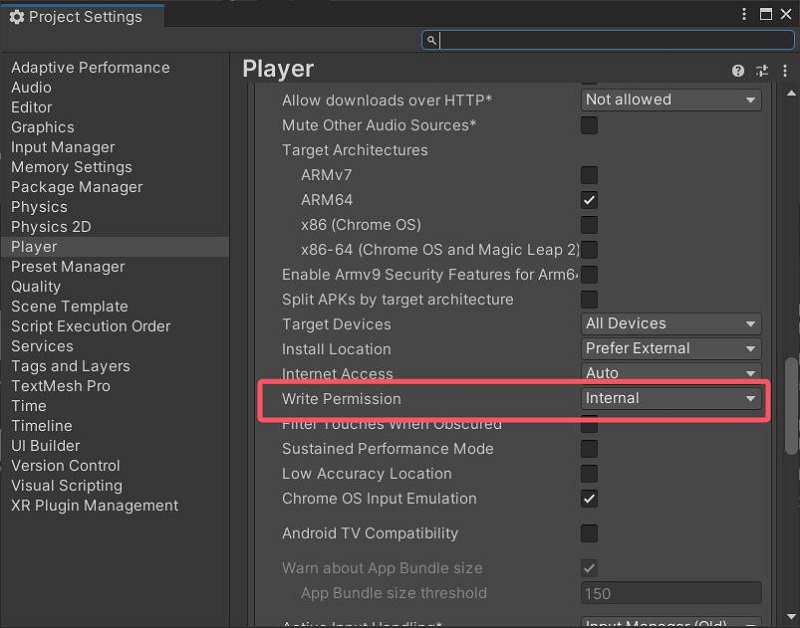Open the Player help documentation icon
This screenshot has width=800, height=628.
[738, 71]
